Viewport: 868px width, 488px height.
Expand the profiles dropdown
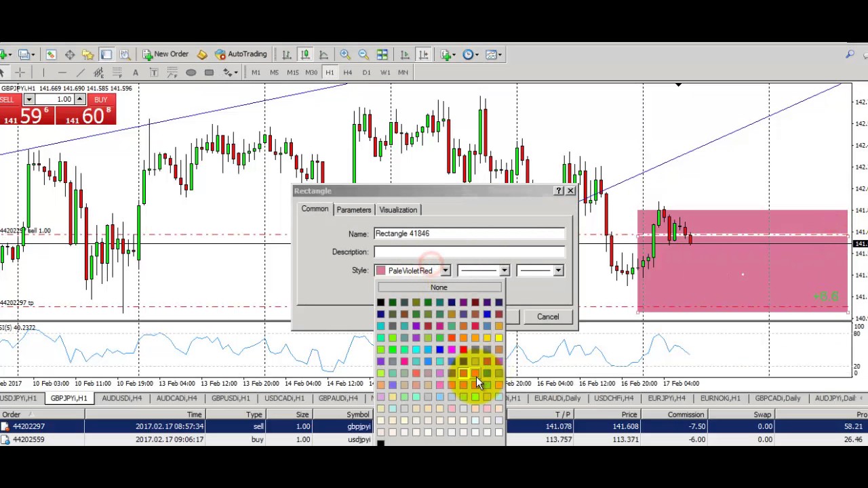[33, 54]
